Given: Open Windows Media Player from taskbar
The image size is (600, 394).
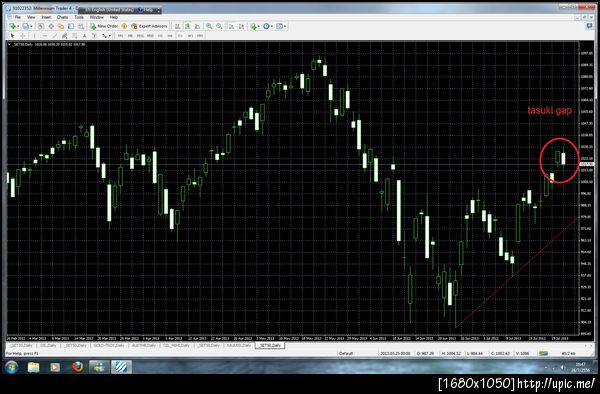Looking at the screenshot, I should [55, 367].
